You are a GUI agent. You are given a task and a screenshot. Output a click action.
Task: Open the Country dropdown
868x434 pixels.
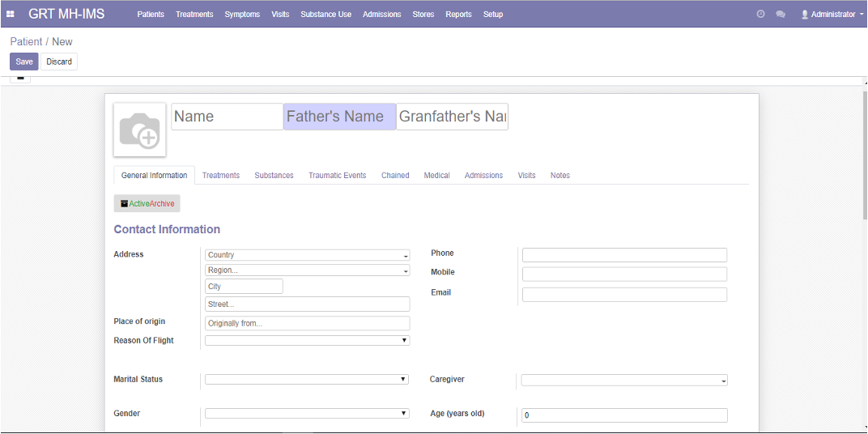307,255
